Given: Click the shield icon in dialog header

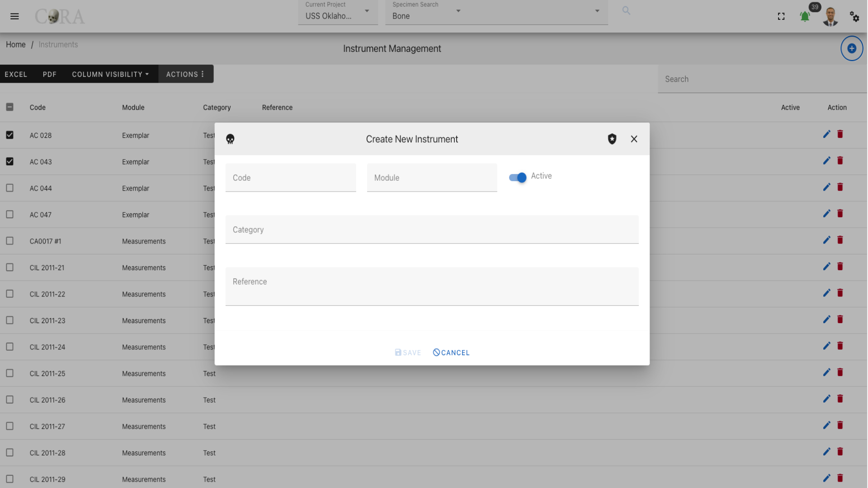Looking at the screenshot, I should tap(612, 139).
